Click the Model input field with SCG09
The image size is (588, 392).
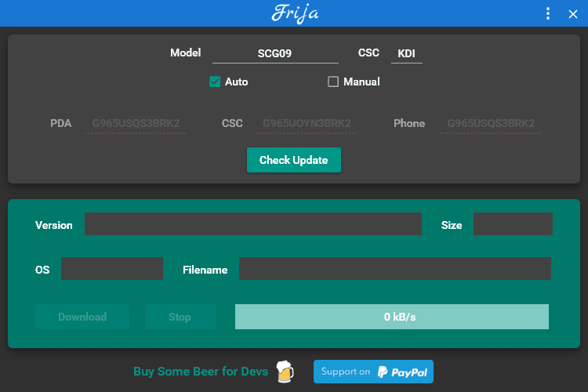click(275, 53)
